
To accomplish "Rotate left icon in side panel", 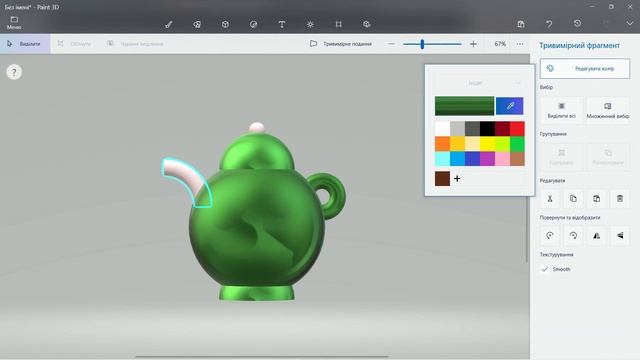I will pyautogui.click(x=550, y=236).
